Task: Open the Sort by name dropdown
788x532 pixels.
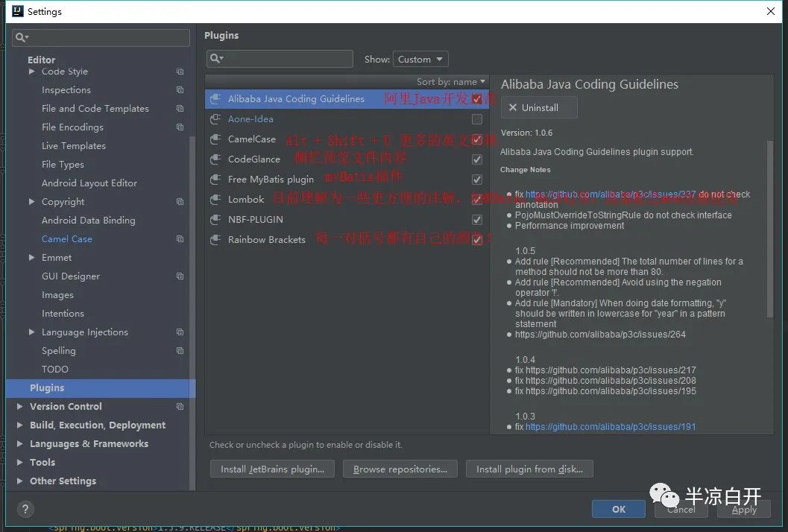Action: coord(451,81)
